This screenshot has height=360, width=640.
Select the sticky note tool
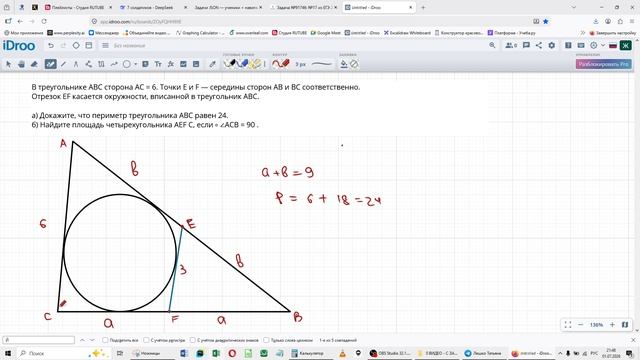[145, 64]
